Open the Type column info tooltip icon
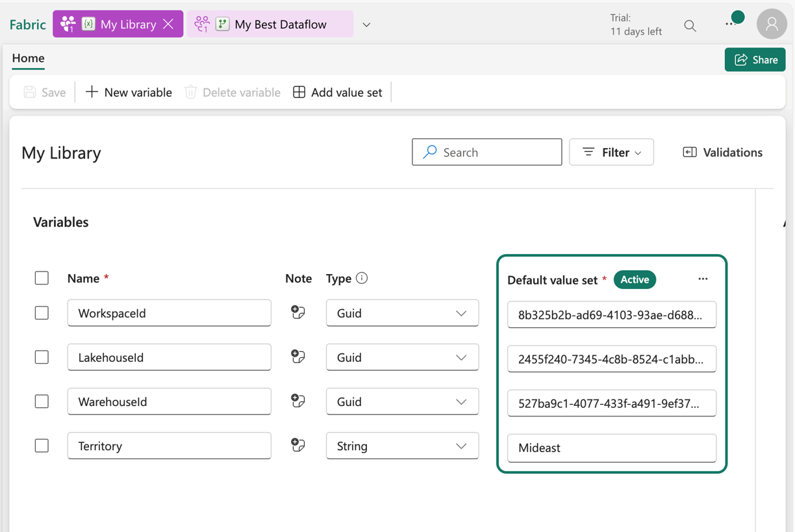The height and width of the screenshot is (532, 795). click(362, 278)
